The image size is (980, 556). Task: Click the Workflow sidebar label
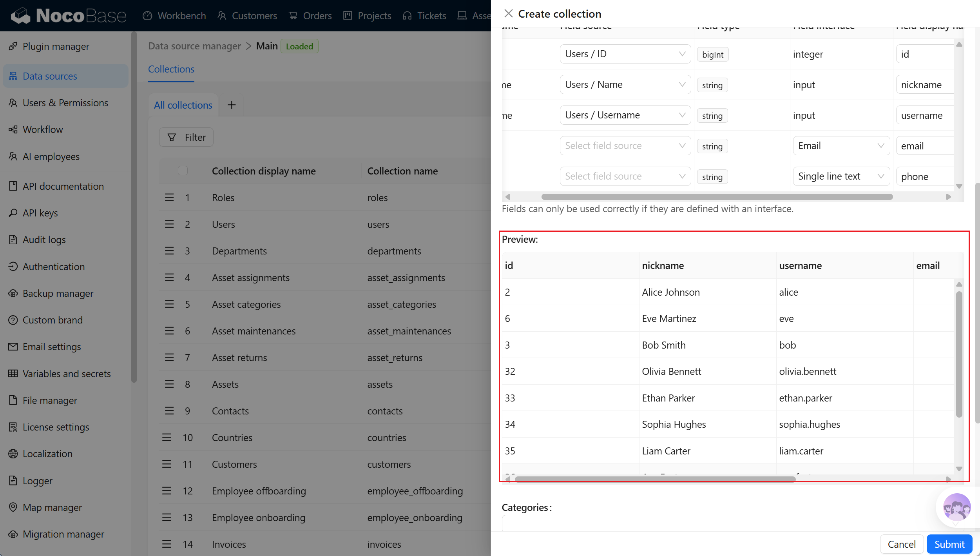43,129
